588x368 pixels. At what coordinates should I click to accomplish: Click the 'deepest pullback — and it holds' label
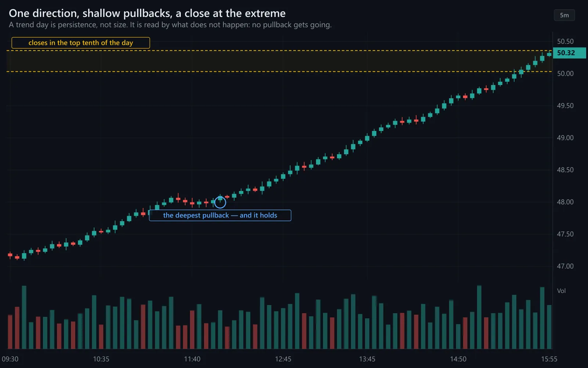tap(220, 215)
